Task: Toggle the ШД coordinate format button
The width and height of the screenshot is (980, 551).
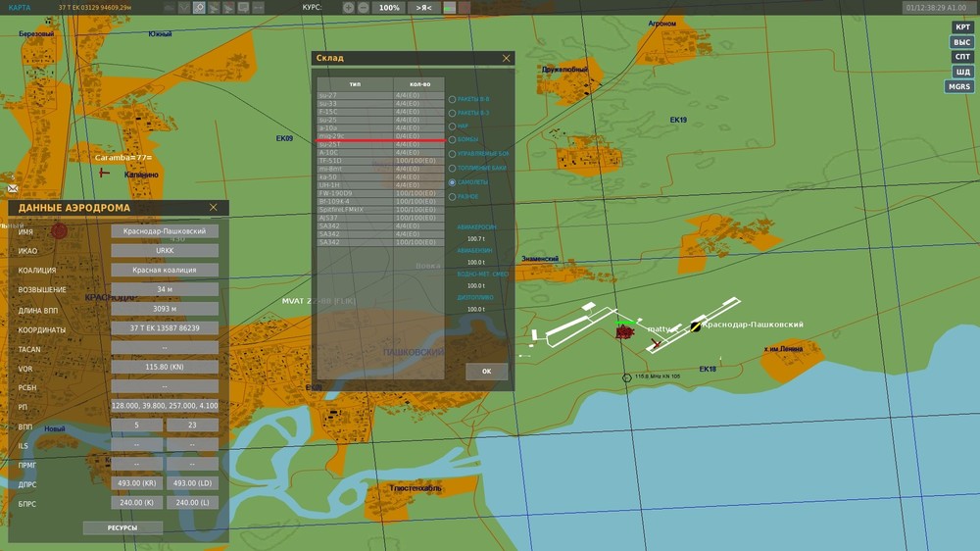Action: 962,72
